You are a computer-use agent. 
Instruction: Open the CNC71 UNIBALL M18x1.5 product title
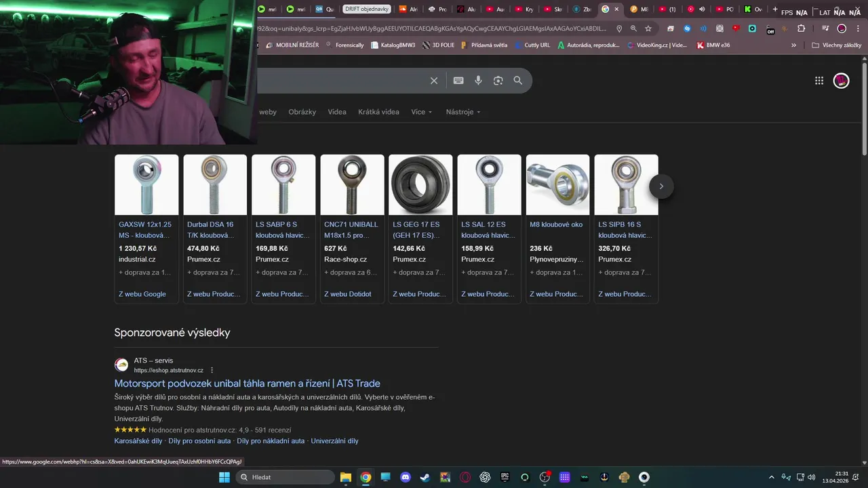click(x=351, y=230)
